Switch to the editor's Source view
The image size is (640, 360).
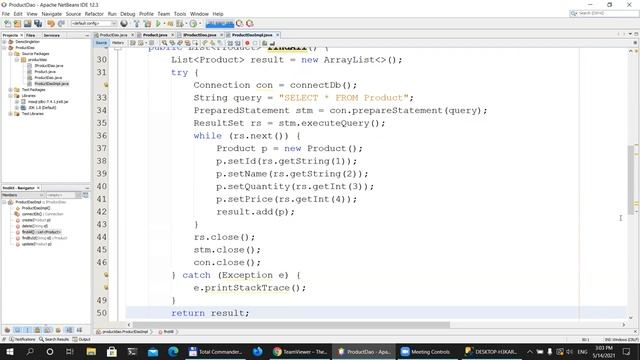(101, 43)
